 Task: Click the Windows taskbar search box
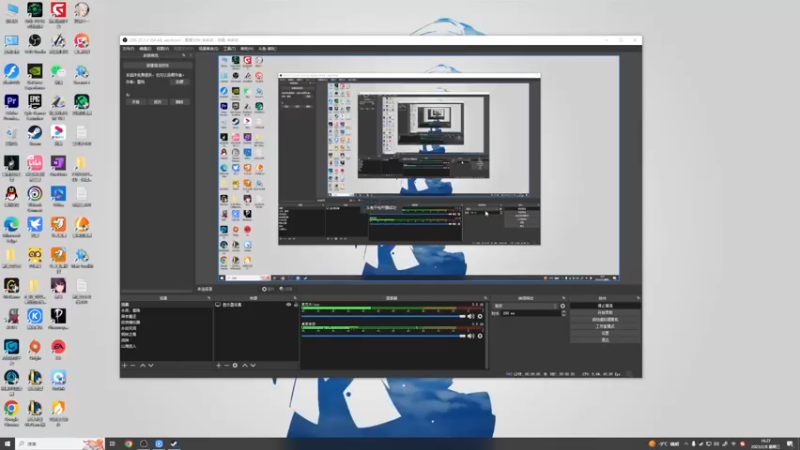60,444
